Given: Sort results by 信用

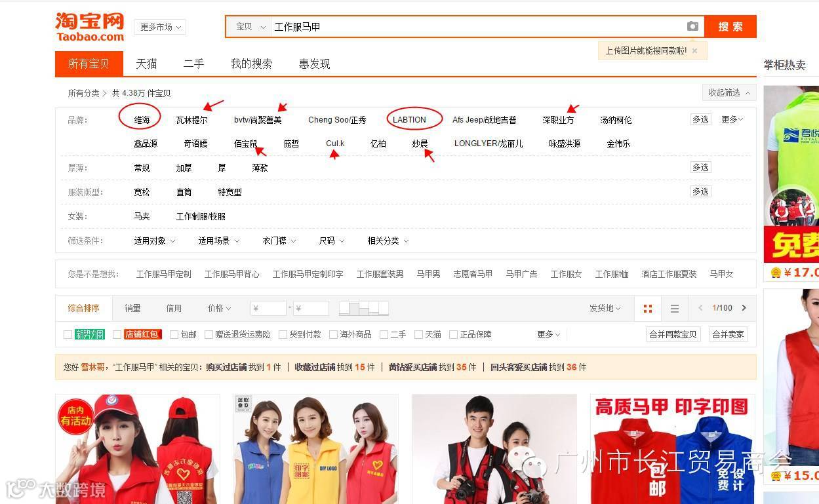Looking at the screenshot, I should tap(174, 308).
